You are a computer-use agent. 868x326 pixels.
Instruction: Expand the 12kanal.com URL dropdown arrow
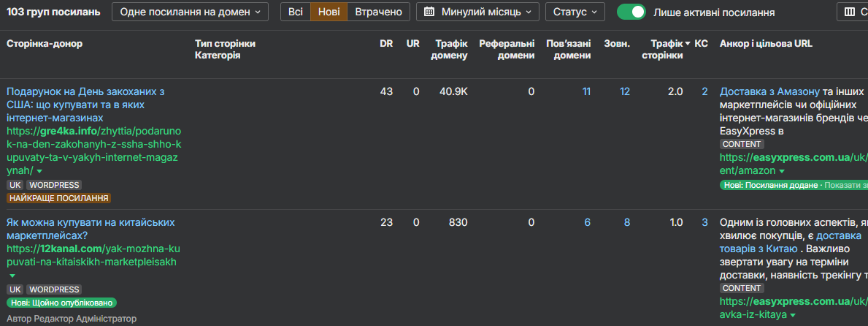coord(12,276)
